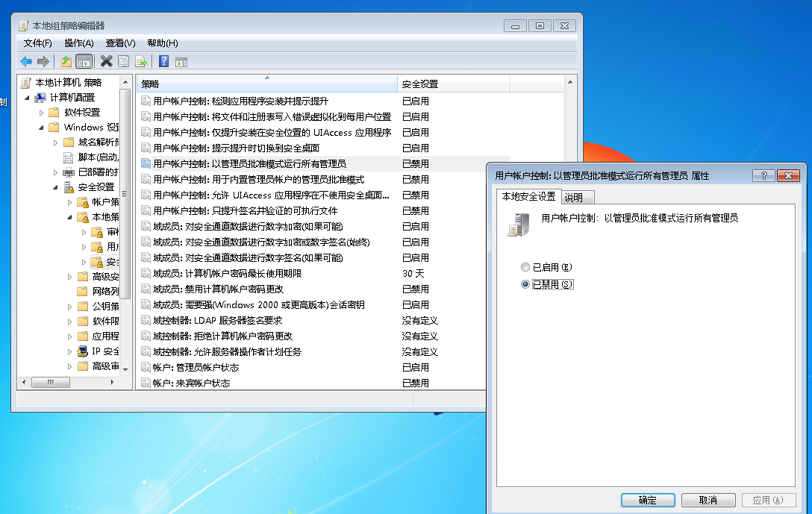Click policy icon for 帐户: 管理员帐户状态
The height and width of the screenshot is (514, 812).
click(146, 368)
